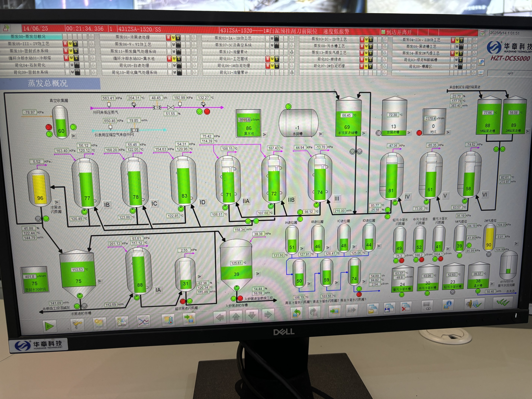Viewport: 532px width, 399px height.
Task: Click the green curved back-screen icon
Action: pos(297,313)
